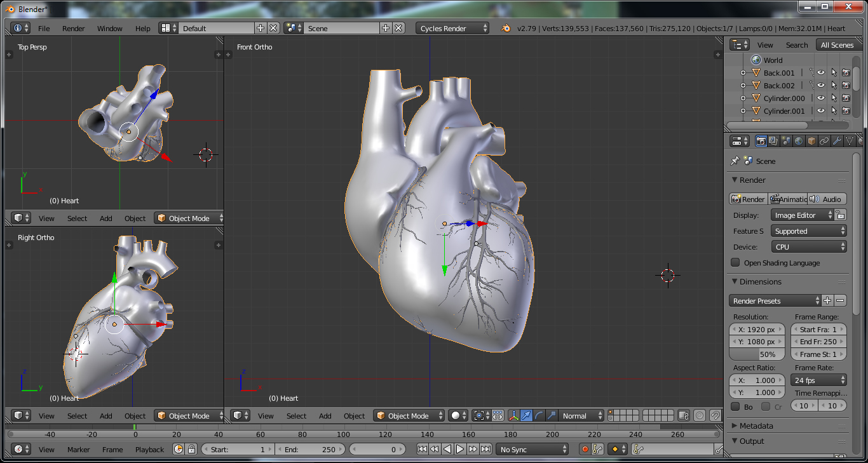Hide Back.001 using its eye toggle
Screen dimensions: 868x463
click(820, 72)
